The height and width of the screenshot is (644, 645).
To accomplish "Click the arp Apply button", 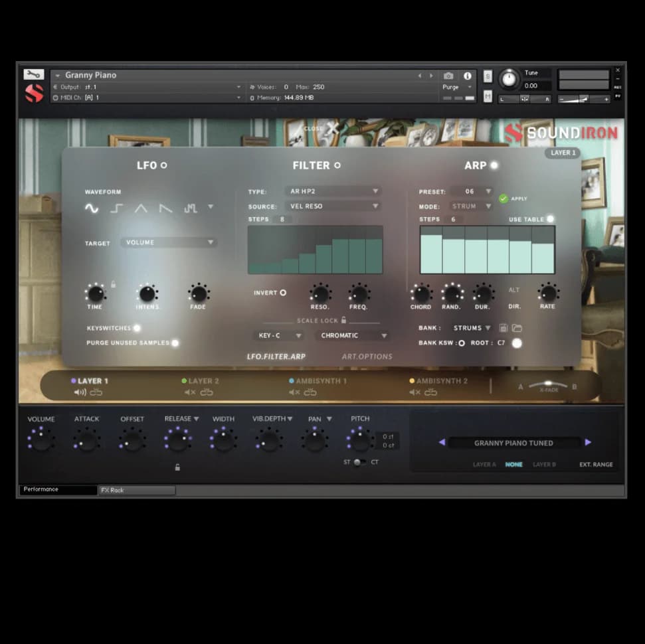I will (x=504, y=199).
